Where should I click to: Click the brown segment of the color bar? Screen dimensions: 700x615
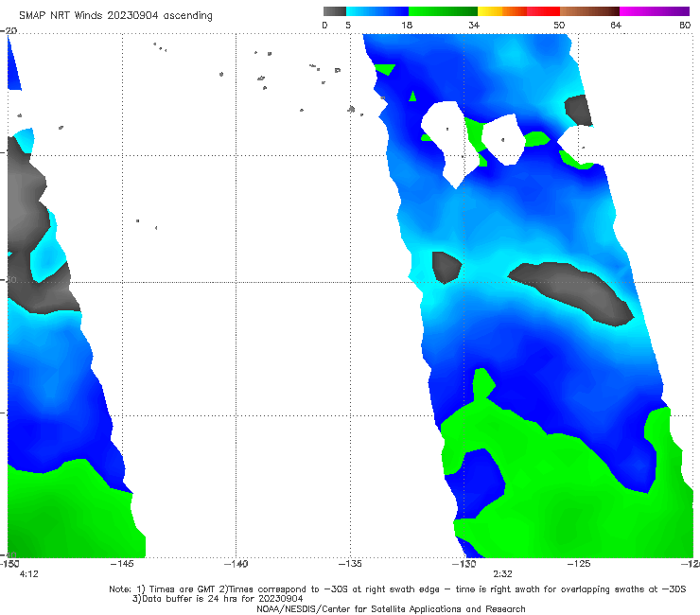(589, 11)
